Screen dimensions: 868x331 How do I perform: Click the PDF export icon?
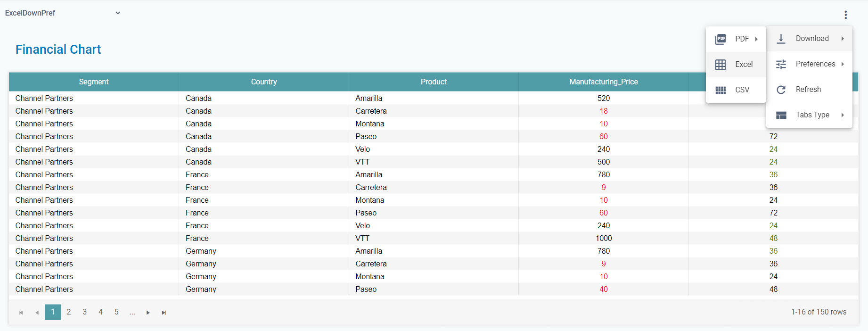pos(721,39)
